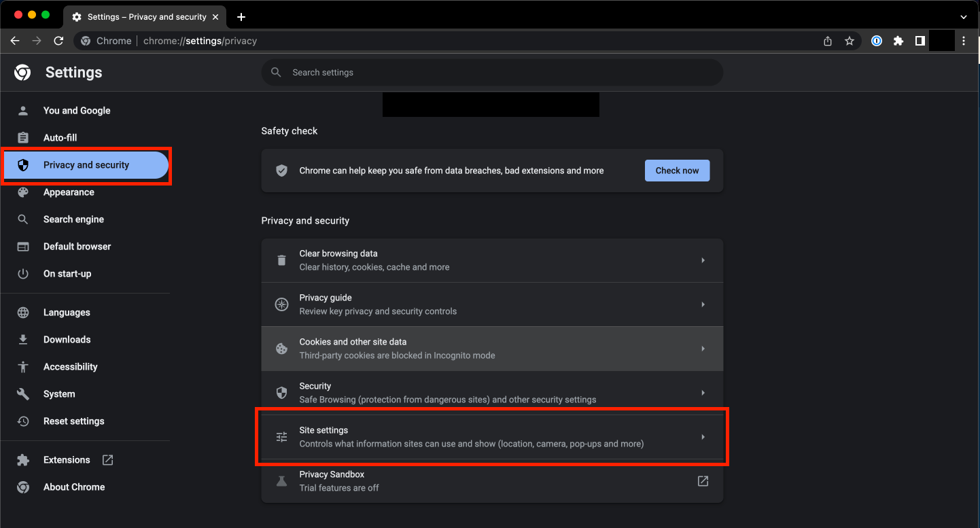
Task: Open Site settings
Action: (x=492, y=437)
